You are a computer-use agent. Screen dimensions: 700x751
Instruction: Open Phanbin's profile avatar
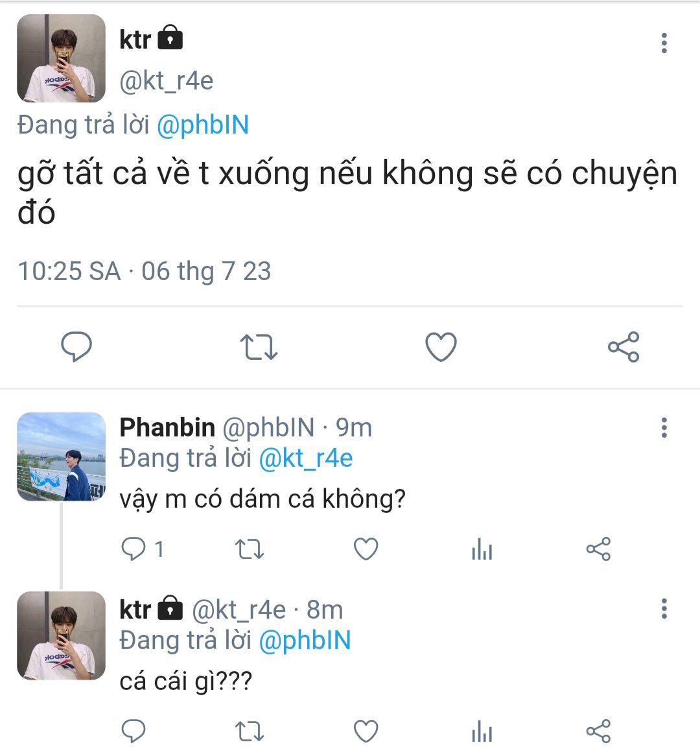(x=61, y=457)
